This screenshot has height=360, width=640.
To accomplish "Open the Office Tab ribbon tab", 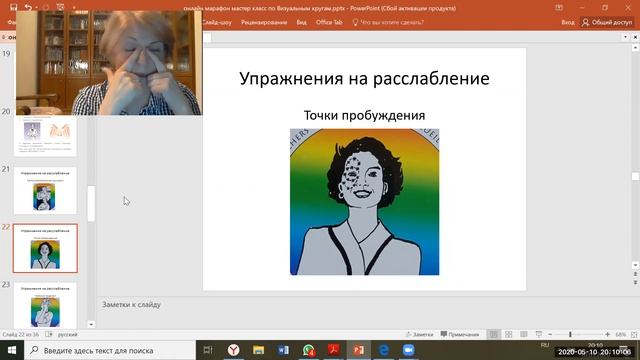I will point(329,22).
